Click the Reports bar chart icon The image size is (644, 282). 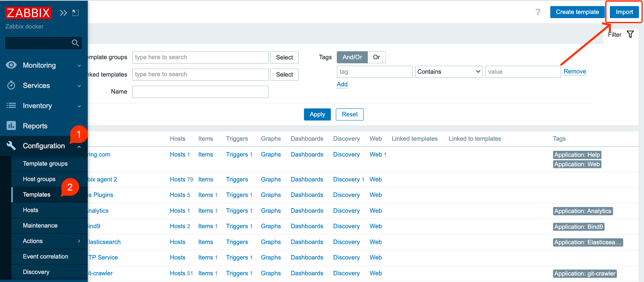(11, 126)
